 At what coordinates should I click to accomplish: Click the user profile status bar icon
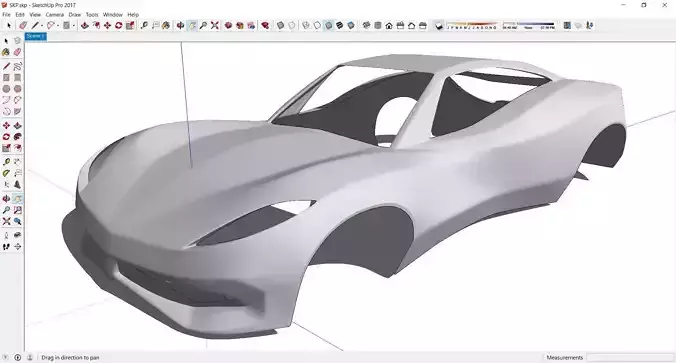(30, 357)
